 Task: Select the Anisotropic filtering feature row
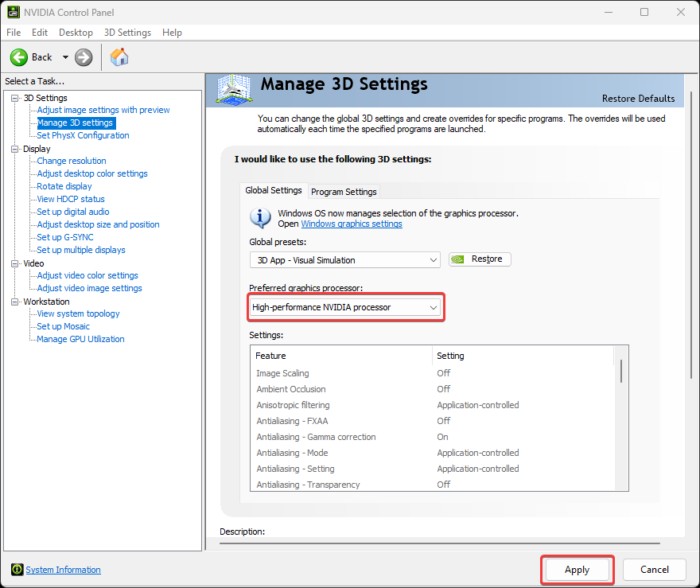click(432, 405)
